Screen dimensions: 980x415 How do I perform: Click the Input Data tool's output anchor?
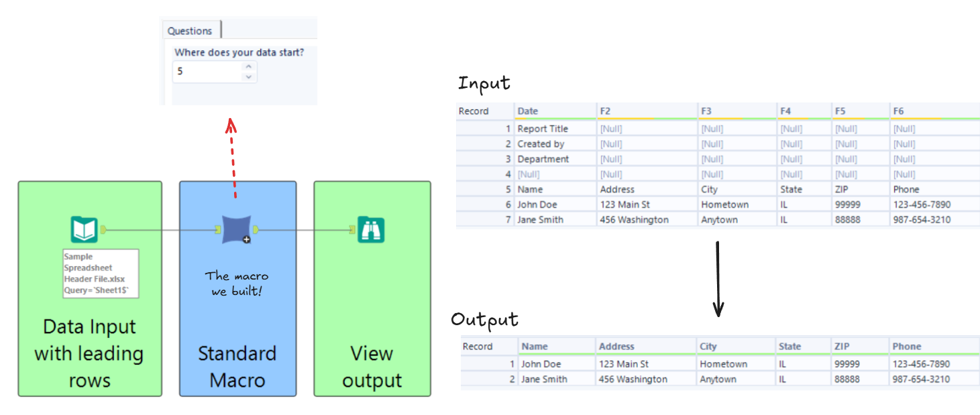tap(103, 230)
